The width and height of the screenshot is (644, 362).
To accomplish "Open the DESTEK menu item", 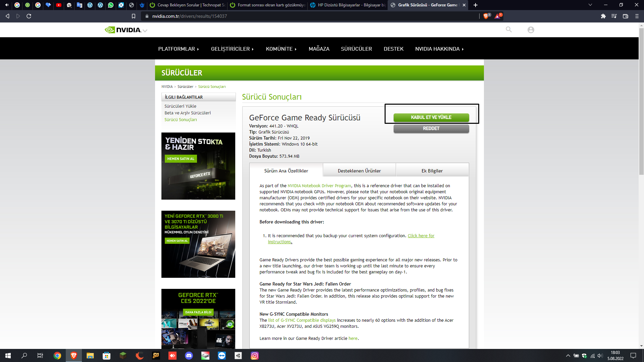I will coord(394,49).
